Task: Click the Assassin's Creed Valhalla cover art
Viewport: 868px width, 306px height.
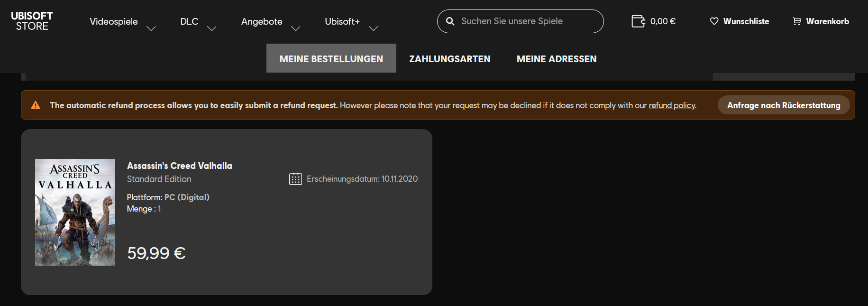Action: click(x=75, y=212)
